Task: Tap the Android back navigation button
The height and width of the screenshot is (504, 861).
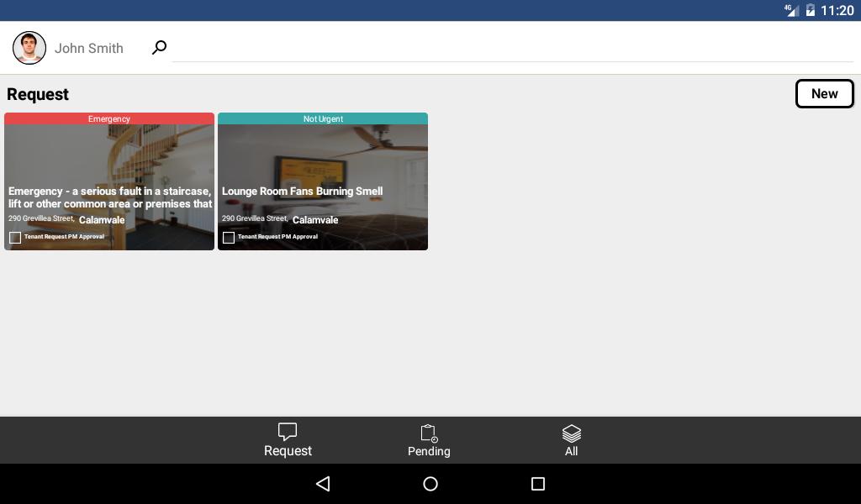Action: tap(323, 484)
